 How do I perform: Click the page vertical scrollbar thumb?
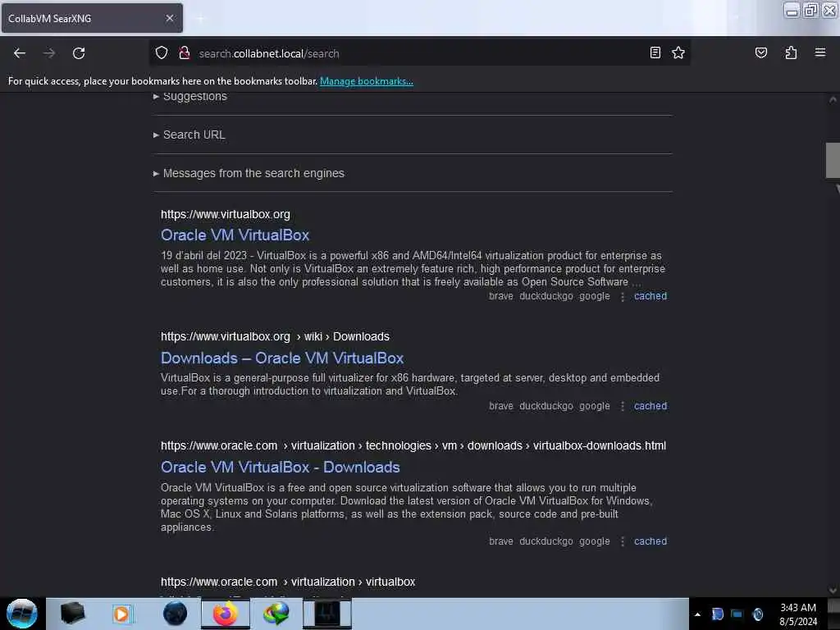833,160
